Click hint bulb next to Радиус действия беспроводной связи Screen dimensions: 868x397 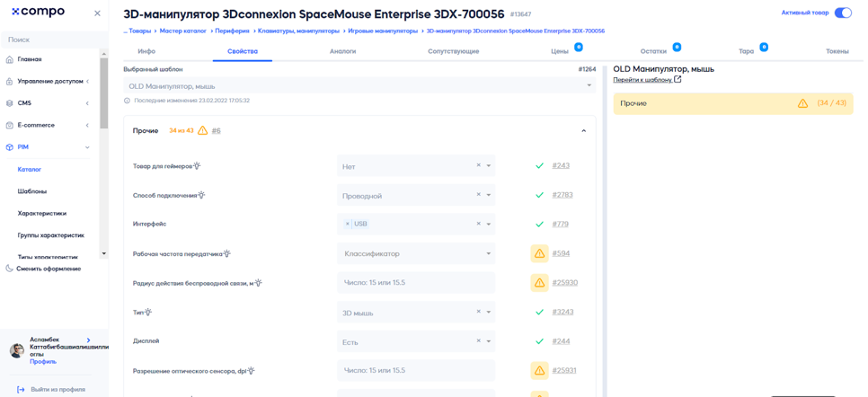pyautogui.click(x=258, y=283)
